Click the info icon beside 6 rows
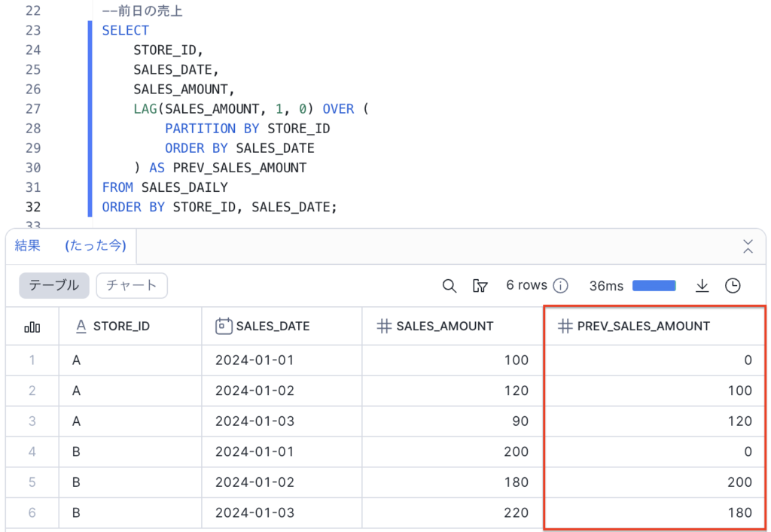 [x=560, y=286]
